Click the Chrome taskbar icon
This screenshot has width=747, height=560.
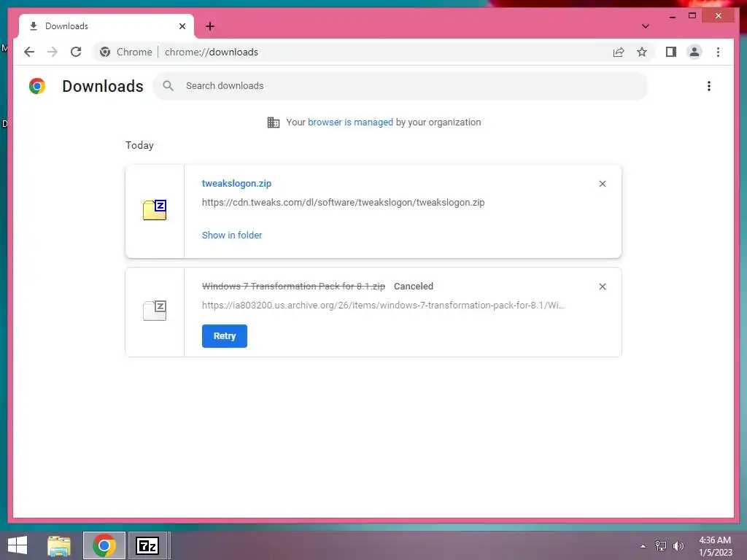coord(104,545)
